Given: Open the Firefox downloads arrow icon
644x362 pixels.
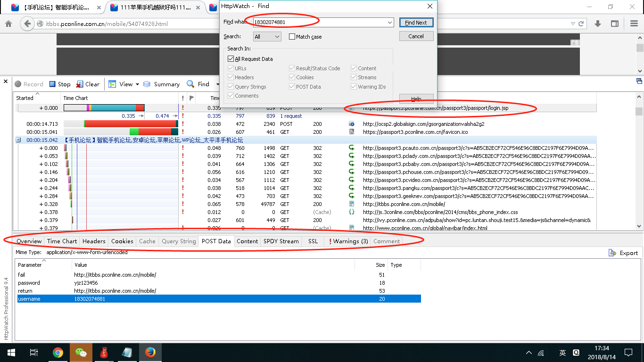Looking at the screenshot, I should 597,24.
